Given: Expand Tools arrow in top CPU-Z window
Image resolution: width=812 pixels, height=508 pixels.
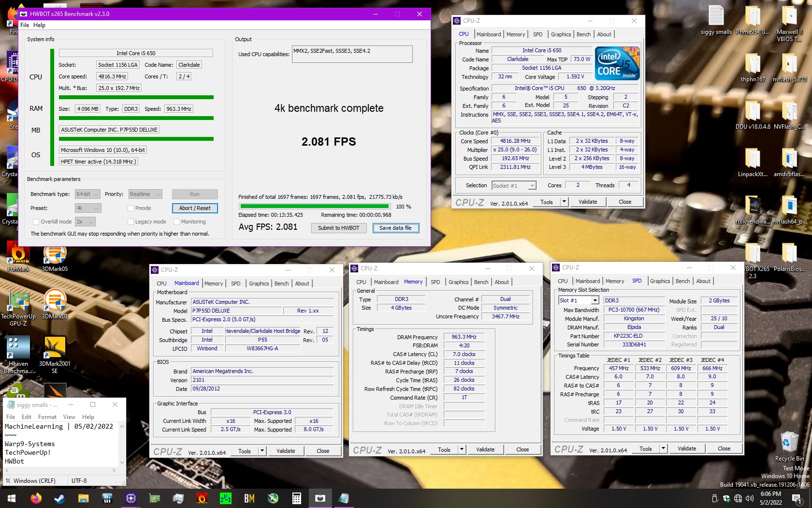Looking at the screenshot, I should tap(564, 202).
